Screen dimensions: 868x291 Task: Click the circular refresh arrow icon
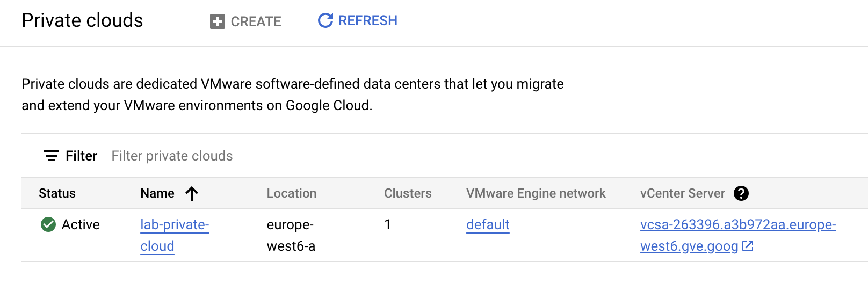(x=325, y=20)
